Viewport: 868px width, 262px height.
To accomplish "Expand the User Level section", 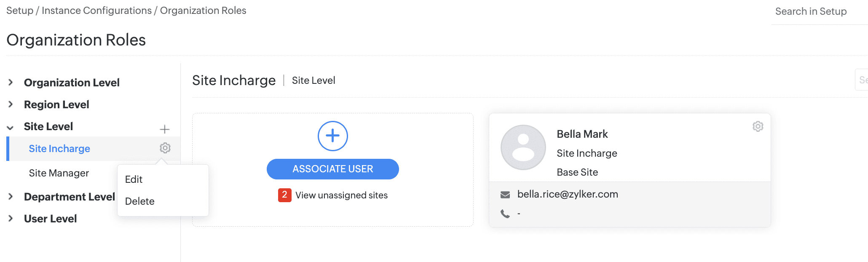I will tap(11, 219).
